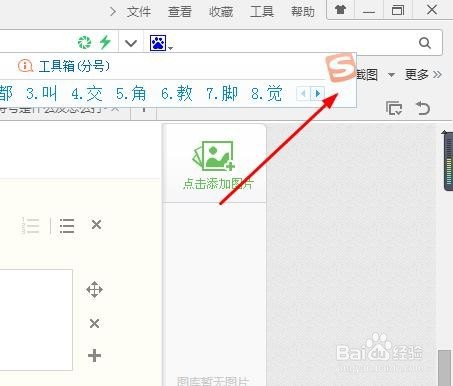The width and height of the screenshot is (453, 386).
Task: Click the bulleted list icon
Action: pyautogui.click(x=67, y=226)
